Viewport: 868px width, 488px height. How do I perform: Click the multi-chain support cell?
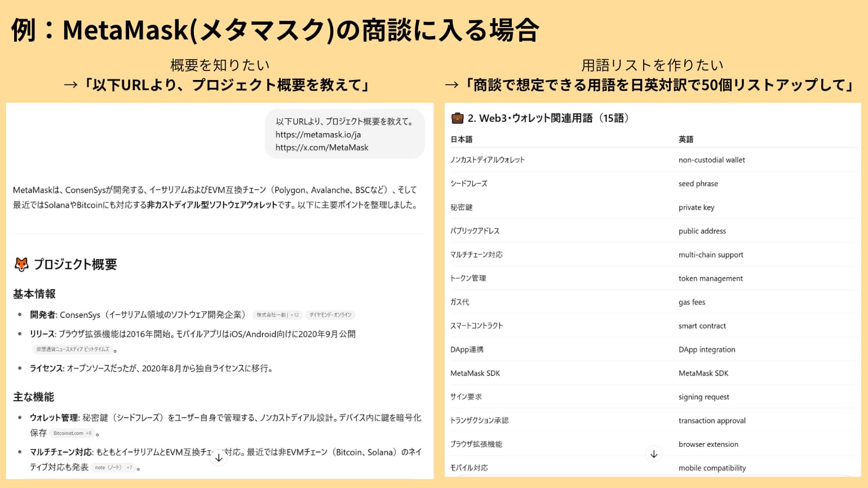[711, 255]
